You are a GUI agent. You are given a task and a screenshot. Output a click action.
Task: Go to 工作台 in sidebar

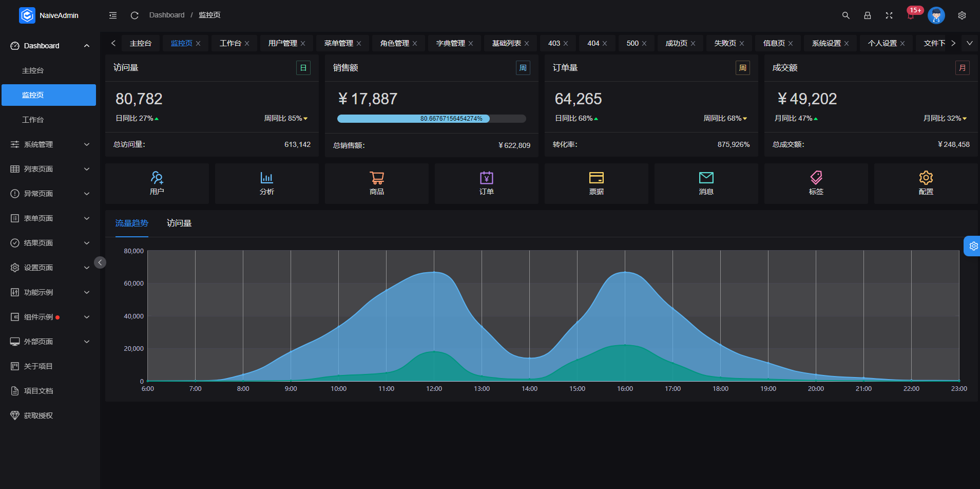pos(33,120)
